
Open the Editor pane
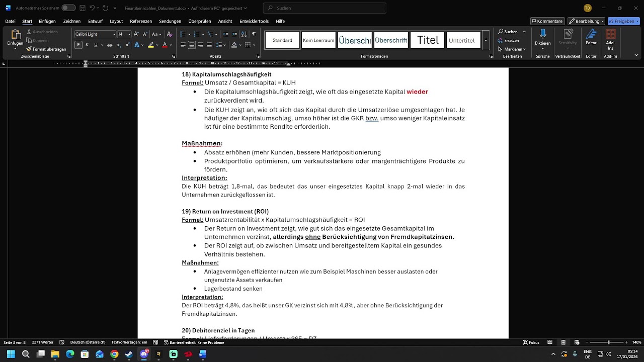pos(591,38)
